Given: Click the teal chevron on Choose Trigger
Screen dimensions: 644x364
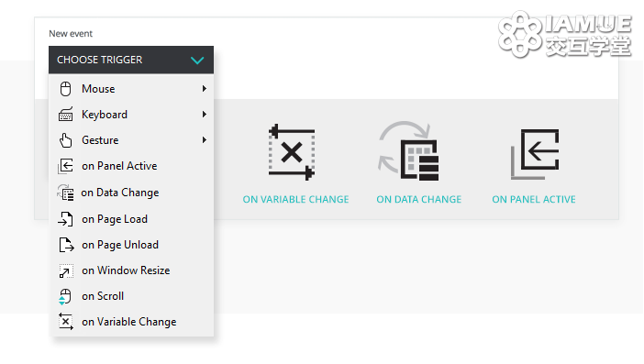Looking at the screenshot, I should (197, 61).
